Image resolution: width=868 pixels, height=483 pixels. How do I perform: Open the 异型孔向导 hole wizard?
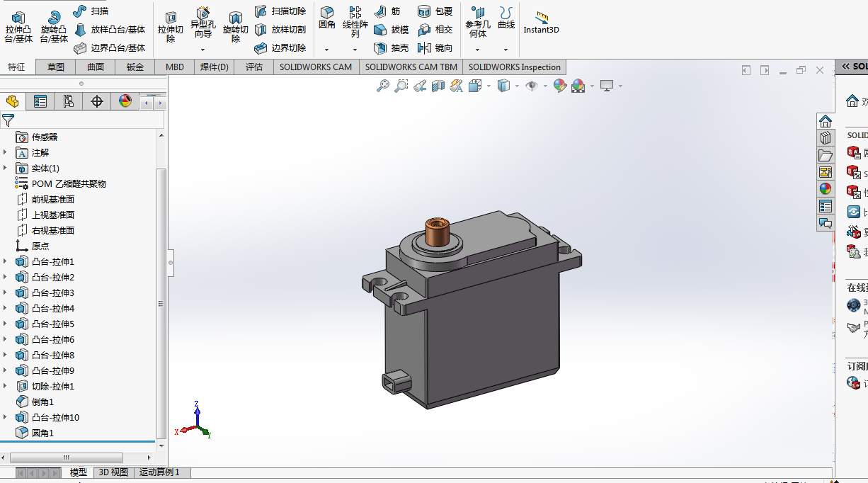[x=203, y=23]
